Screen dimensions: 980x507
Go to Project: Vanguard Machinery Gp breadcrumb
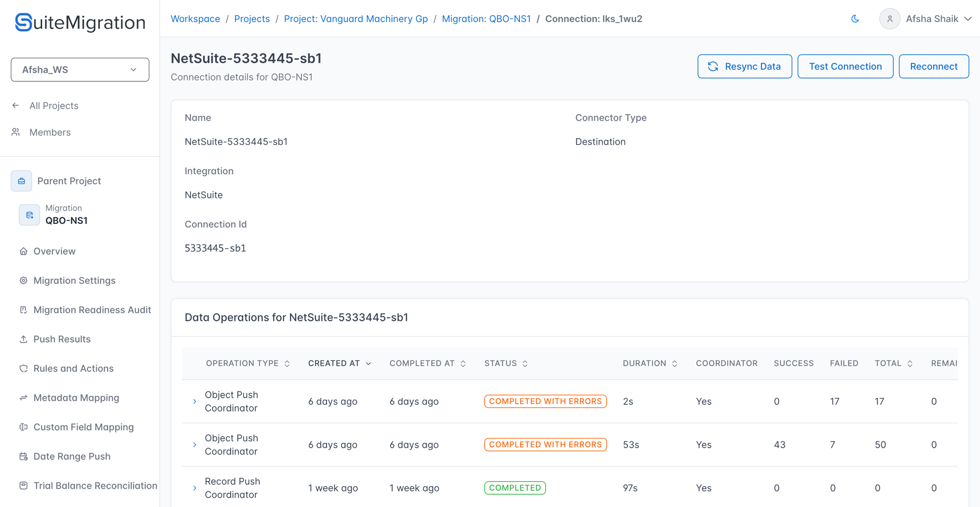(356, 19)
